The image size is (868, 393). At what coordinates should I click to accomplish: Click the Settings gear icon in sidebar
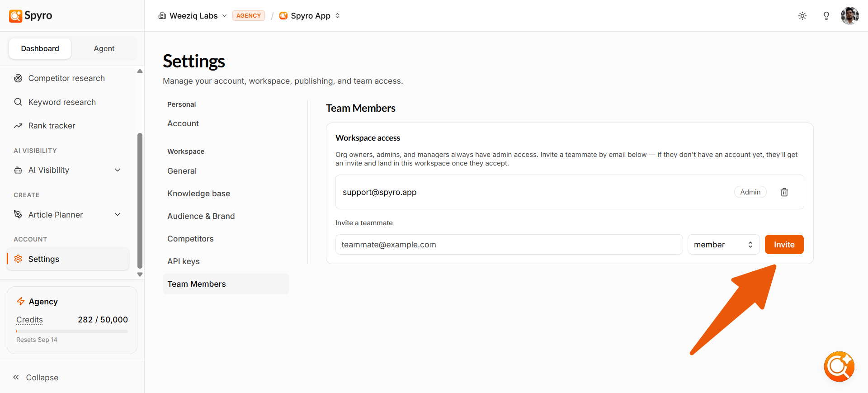click(18, 259)
